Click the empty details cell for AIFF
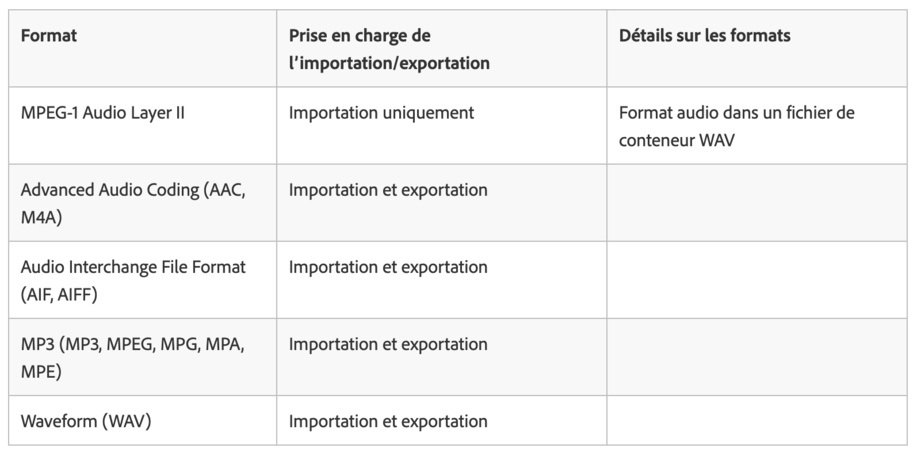The width and height of the screenshot is (917, 456). (757, 280)
